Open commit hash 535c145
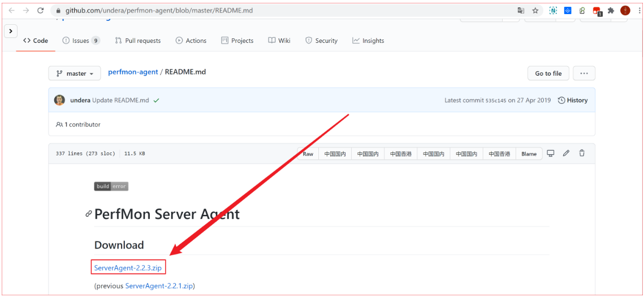Screen dimensions: 644x297 point(496,101)
